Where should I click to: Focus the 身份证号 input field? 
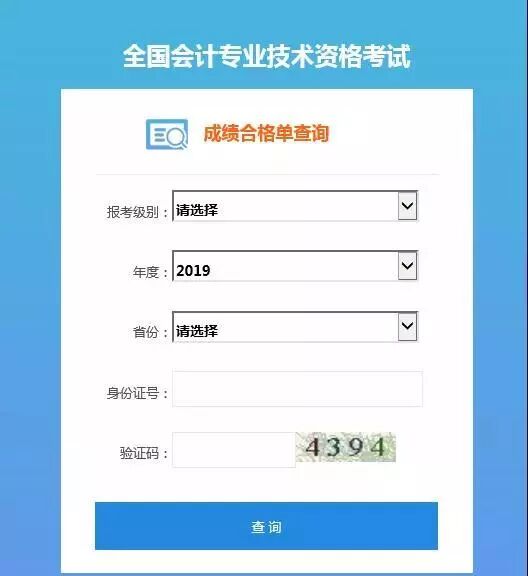coord(297,389)
